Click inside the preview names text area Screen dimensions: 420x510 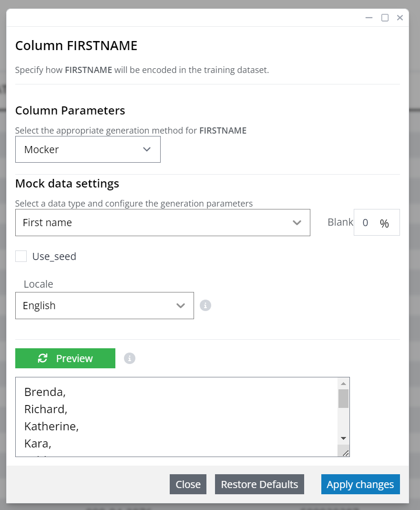click(177, 417)
